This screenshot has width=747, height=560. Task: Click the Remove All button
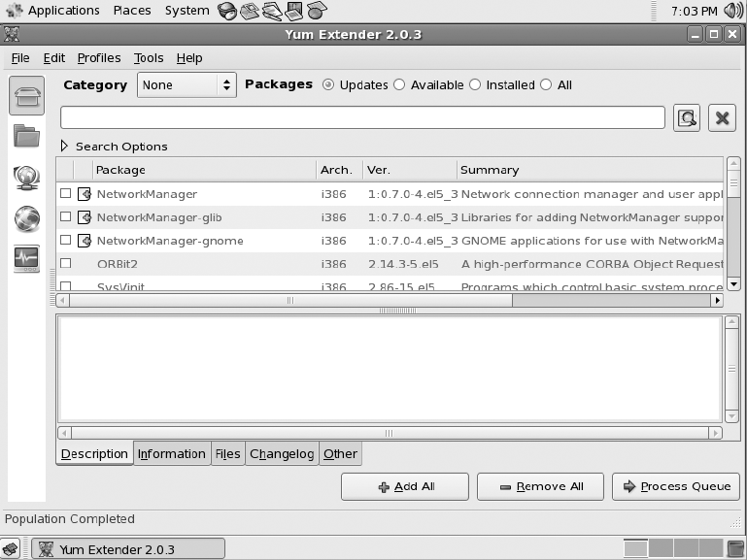pos(540,486)
